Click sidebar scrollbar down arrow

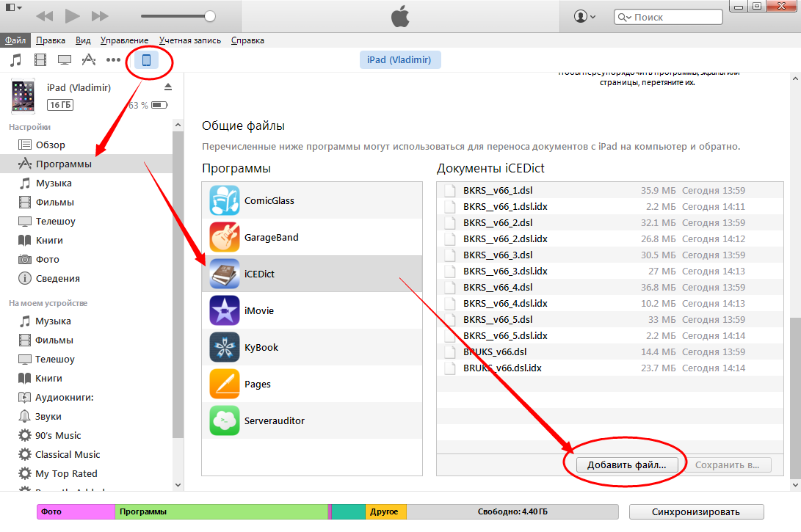178,485
